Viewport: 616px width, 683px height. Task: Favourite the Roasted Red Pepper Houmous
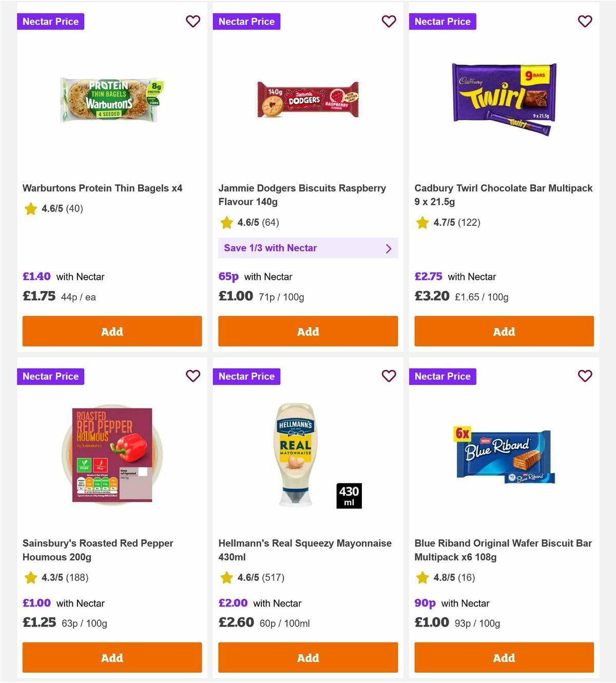point(192,376)
